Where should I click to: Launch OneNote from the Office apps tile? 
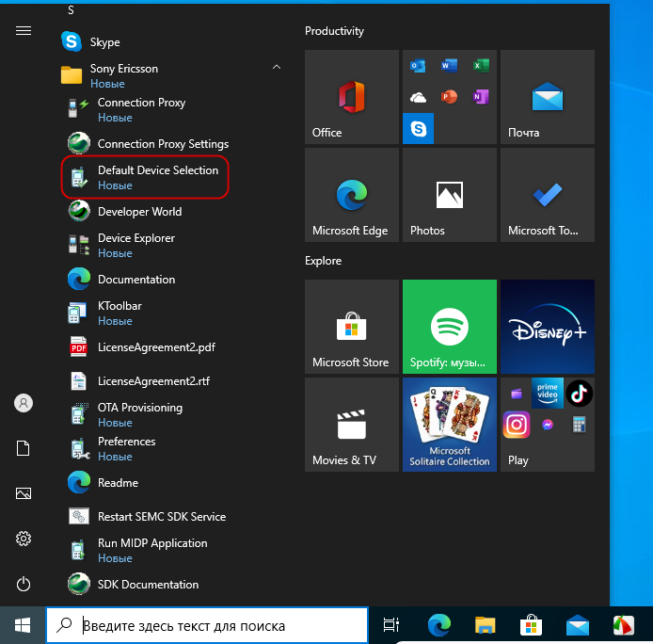481,97
